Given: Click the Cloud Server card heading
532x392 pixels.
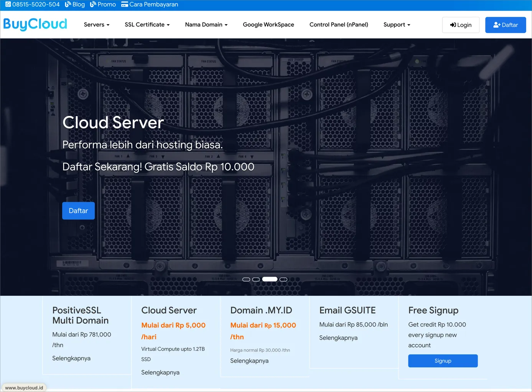Looking at the screenshot, I should click(x=169, y=310).
